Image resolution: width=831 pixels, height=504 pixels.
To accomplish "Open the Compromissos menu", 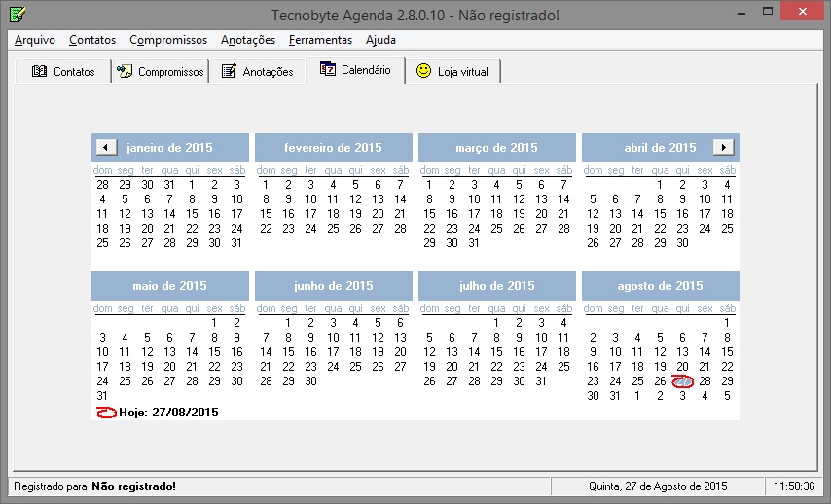I will [168, 40].
